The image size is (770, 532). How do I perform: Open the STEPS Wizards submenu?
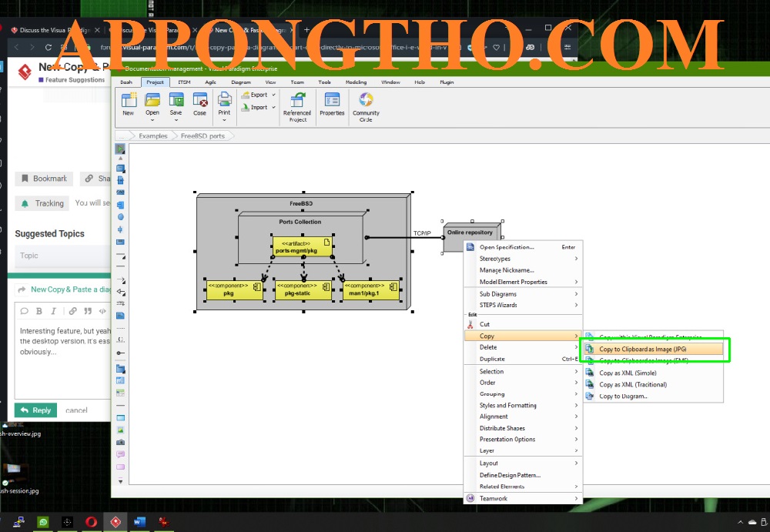coord(524,305)
